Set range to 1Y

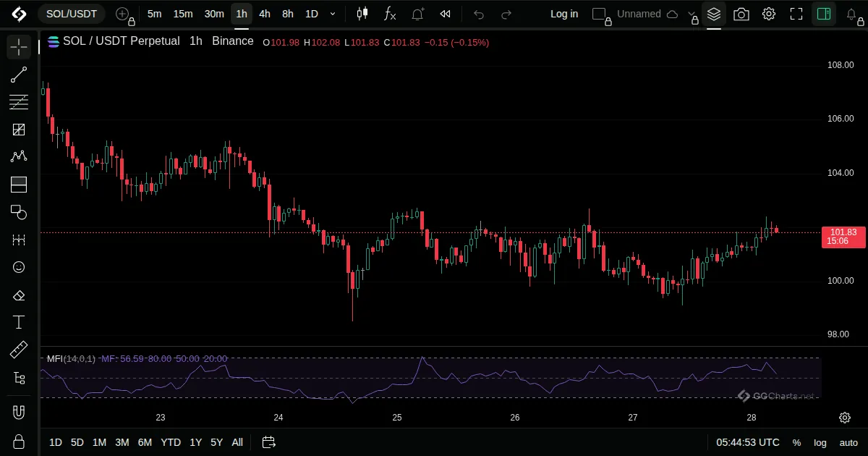195,442
